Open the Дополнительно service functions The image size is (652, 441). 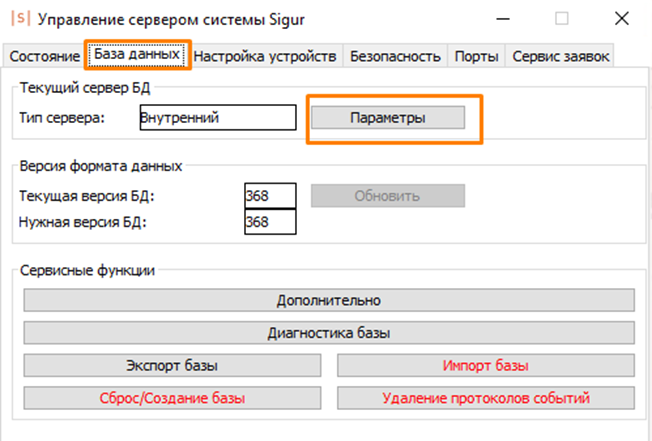tap(329, 300)
